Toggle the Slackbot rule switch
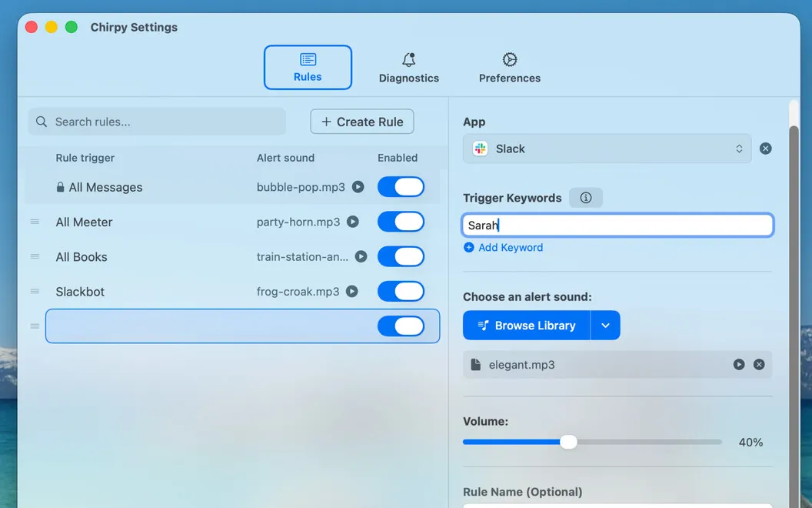812x508 pixels. tap(401, 291)
